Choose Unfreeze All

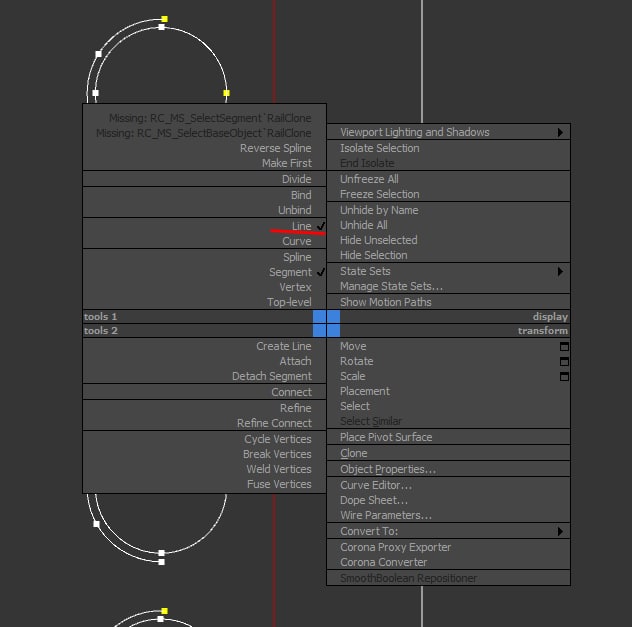369,179
